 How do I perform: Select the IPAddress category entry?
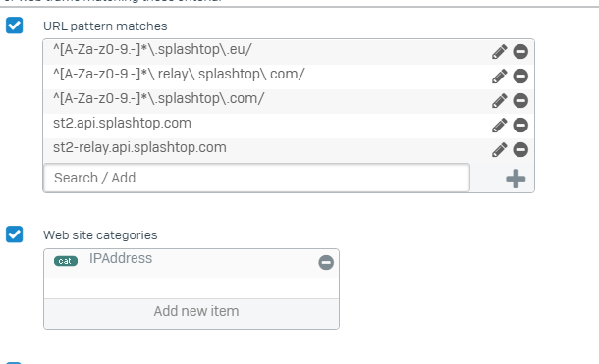(x=121, y=258)
